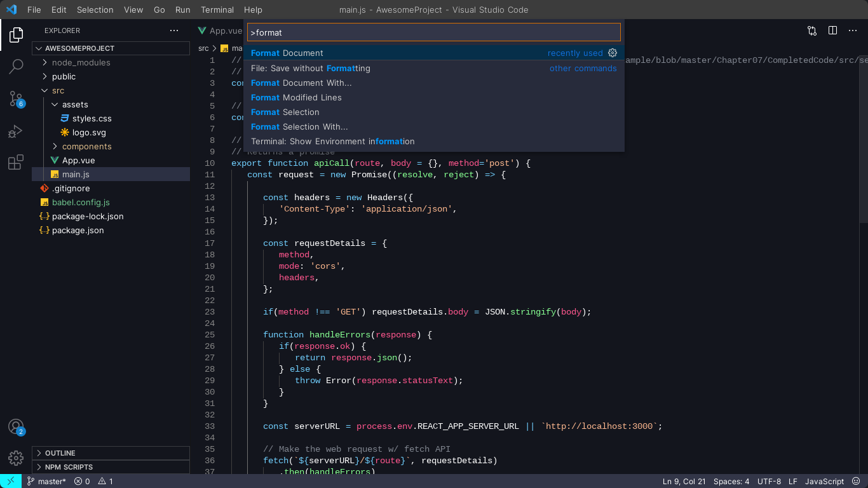The image size is (868, 488).
Task: Open the Terminal menu
Action: pyautogui.click(x=217, y=10)
